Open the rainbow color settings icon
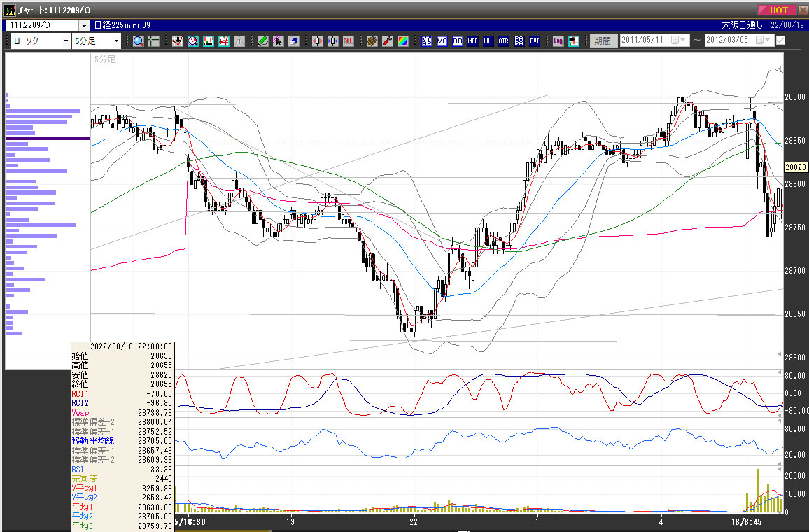The width and height of the screenshot is (809, 532). click(x=403, y=41)
